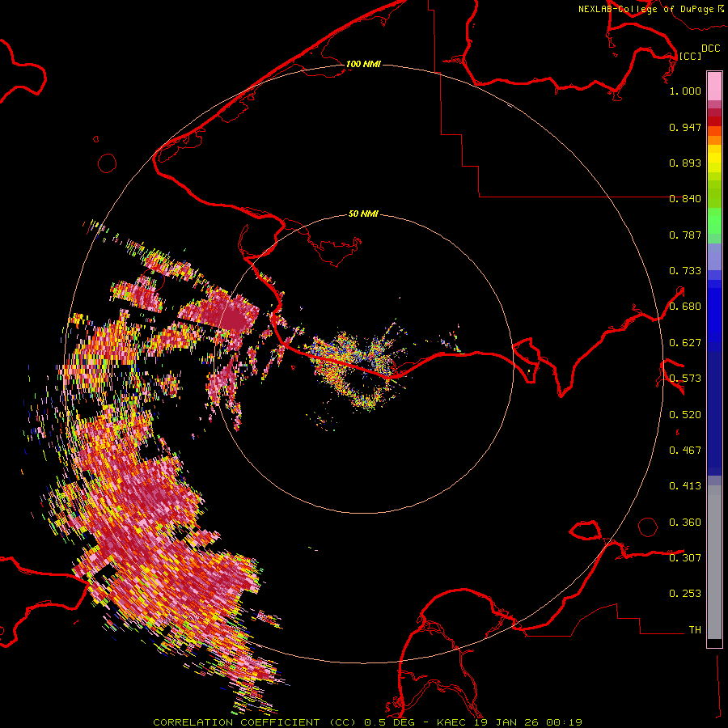Click the 0.573 color scale label
The height and width of the screenshot is (728, 728).
685,379
